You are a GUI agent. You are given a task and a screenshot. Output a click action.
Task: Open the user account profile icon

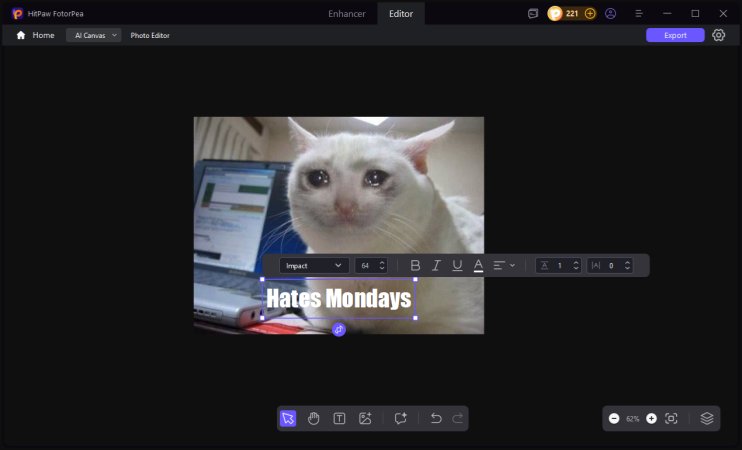pyautogui.click(x=610, y=14)
